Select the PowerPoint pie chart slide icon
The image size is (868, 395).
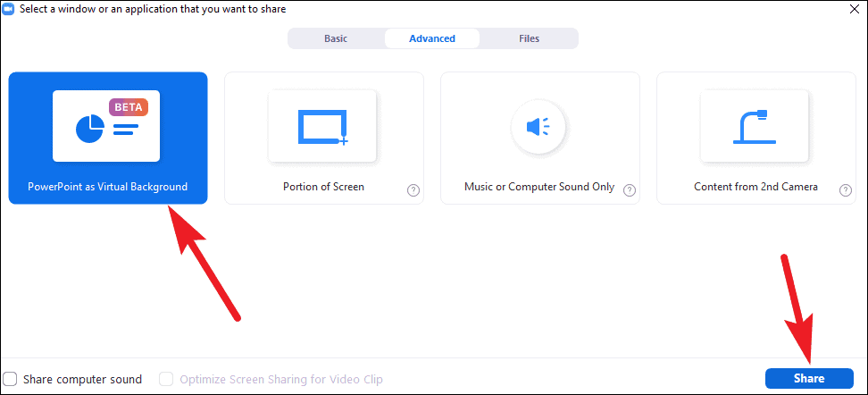[x=106, y=126]
